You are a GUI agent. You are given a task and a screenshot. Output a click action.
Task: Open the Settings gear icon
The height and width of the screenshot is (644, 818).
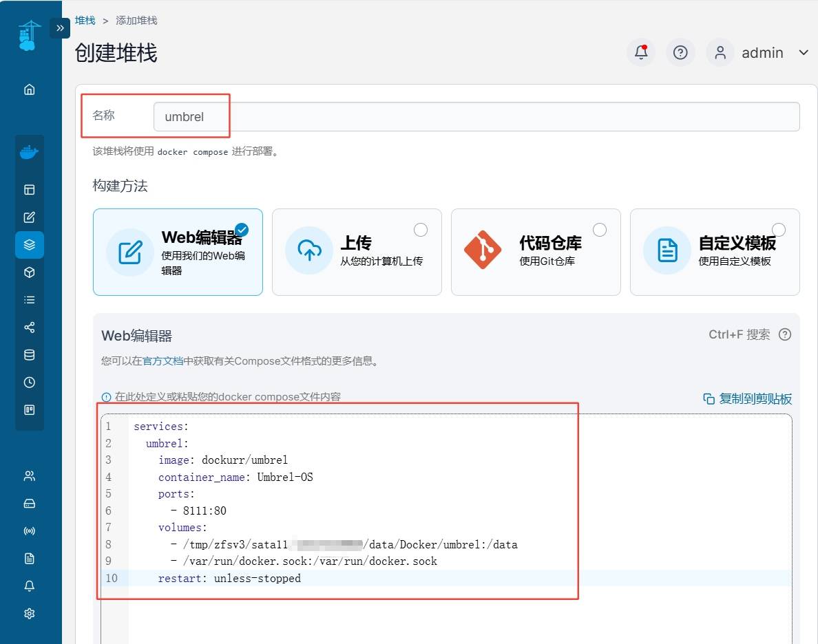(29, 613)
